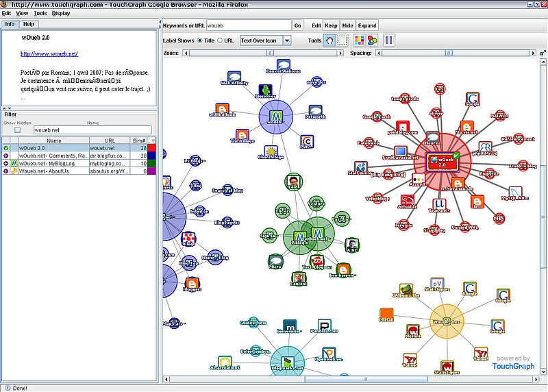Click the PWP node icon

306,141
